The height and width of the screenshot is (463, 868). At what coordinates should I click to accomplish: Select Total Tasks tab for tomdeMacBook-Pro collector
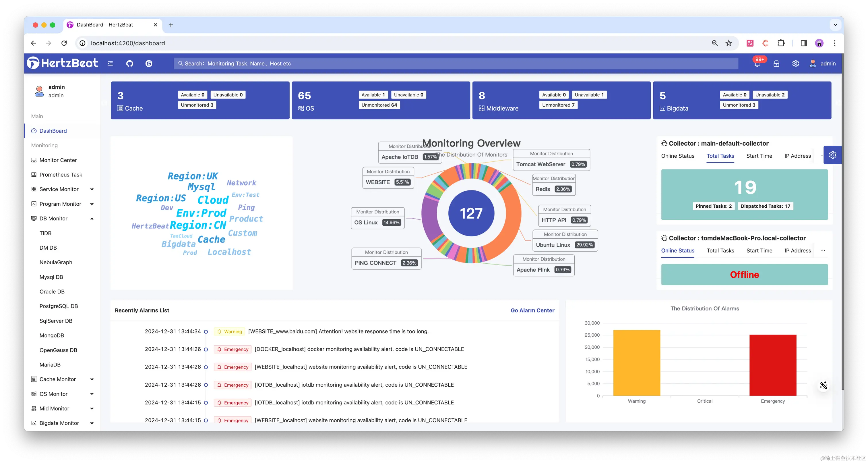(720, 250)
